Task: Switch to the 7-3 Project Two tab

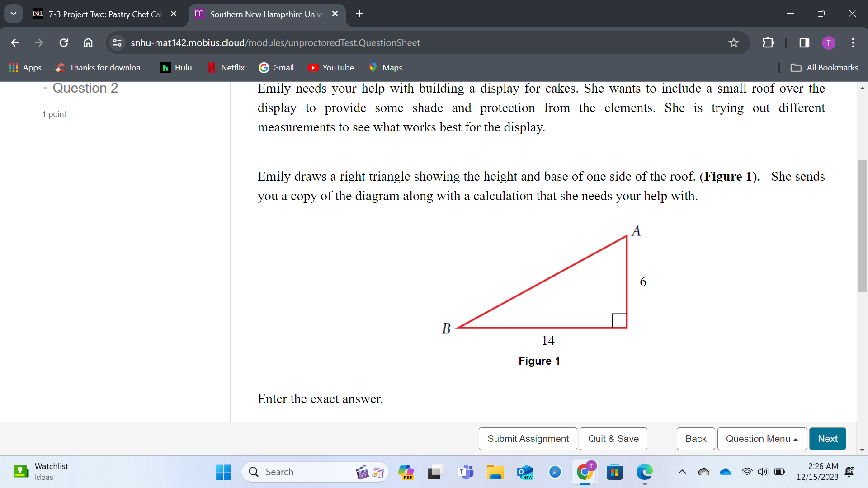Action: [97, 14]
